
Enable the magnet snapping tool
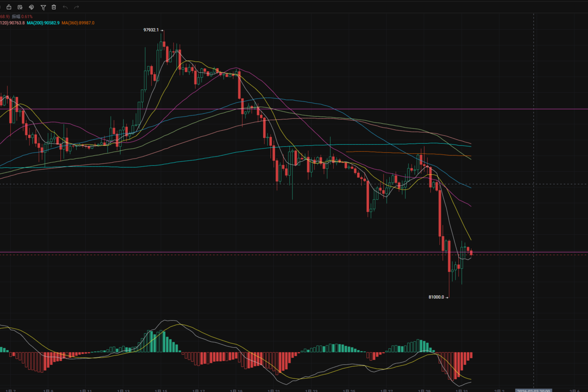31,7
